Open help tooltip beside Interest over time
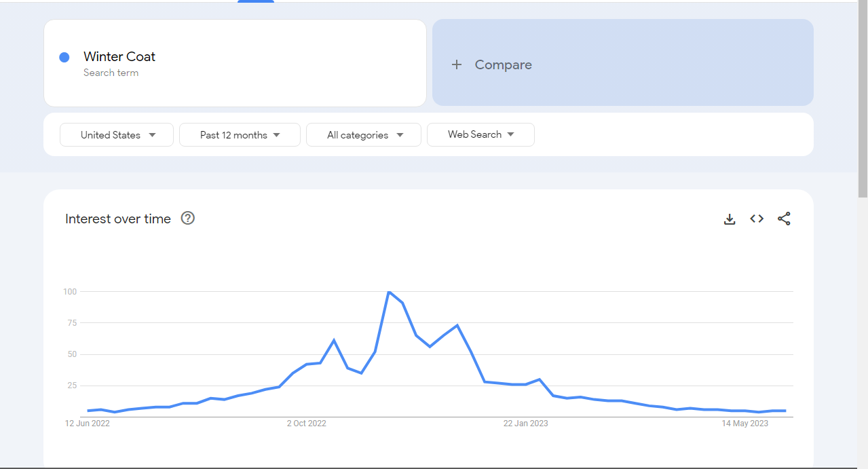868x469 pixels. click(188, 219)
